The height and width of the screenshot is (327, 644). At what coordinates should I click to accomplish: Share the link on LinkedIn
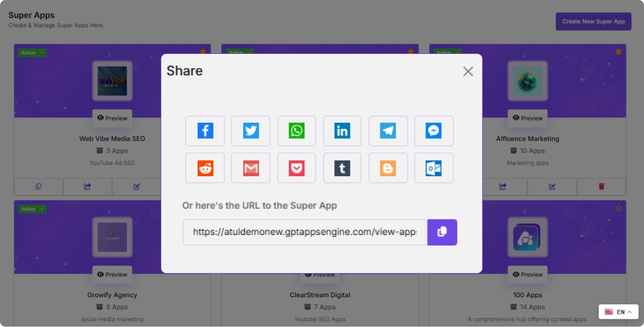(342, 131)
